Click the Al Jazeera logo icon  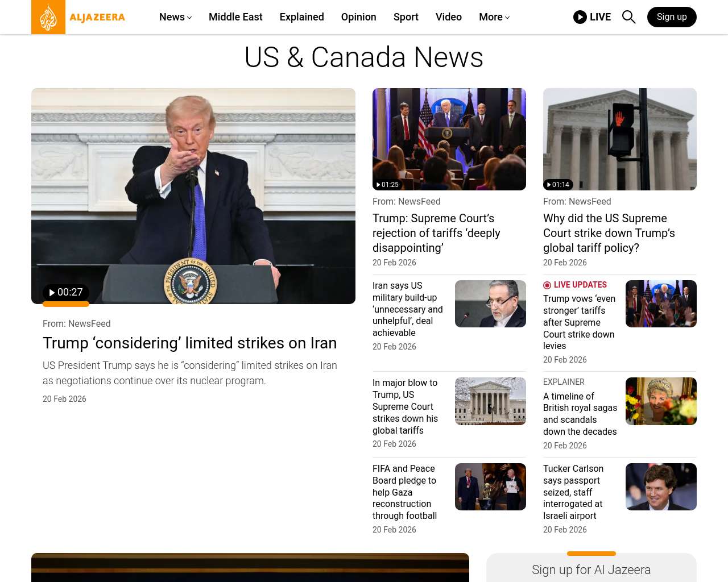pyautogui.click(x=48, y=17)
